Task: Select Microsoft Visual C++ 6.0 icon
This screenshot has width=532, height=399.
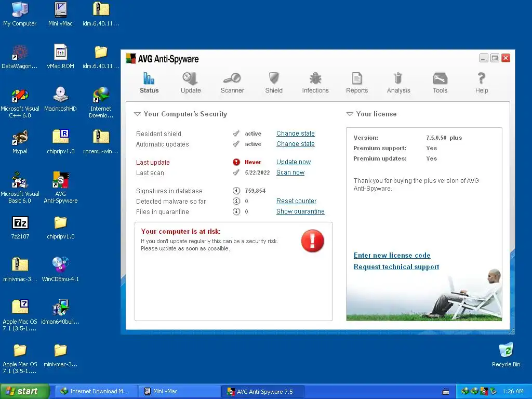Action: coord(20,103)
